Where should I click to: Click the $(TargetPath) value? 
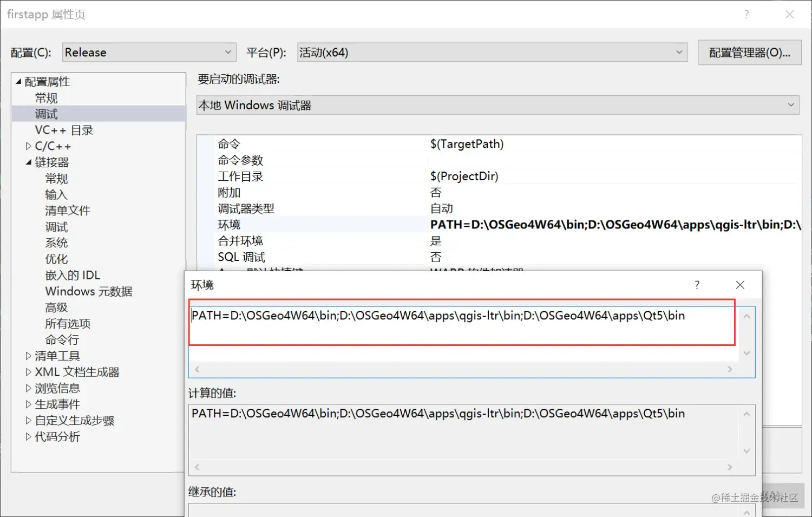click(467, 144)
